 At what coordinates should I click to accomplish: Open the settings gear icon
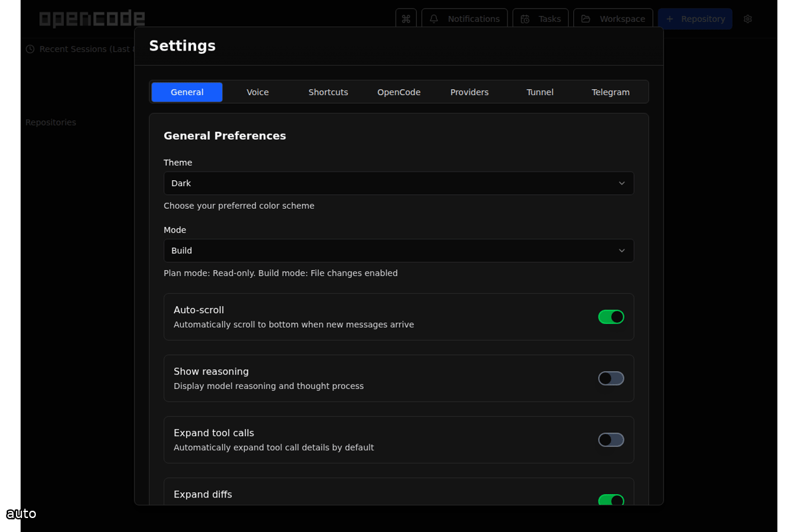tap(747, 19)
